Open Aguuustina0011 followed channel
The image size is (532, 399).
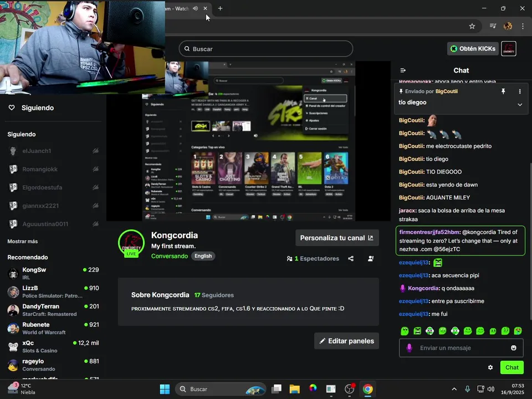53,224
